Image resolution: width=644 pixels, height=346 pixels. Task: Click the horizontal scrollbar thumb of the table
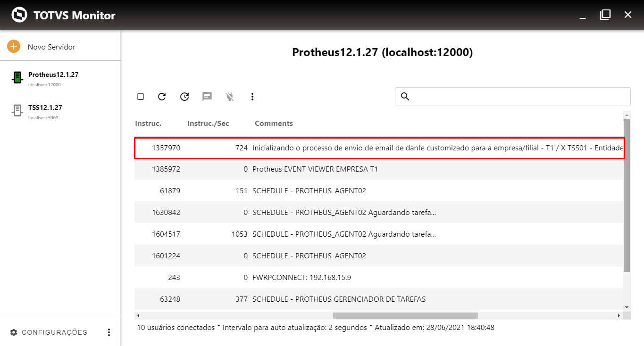(x=405, y=315)
